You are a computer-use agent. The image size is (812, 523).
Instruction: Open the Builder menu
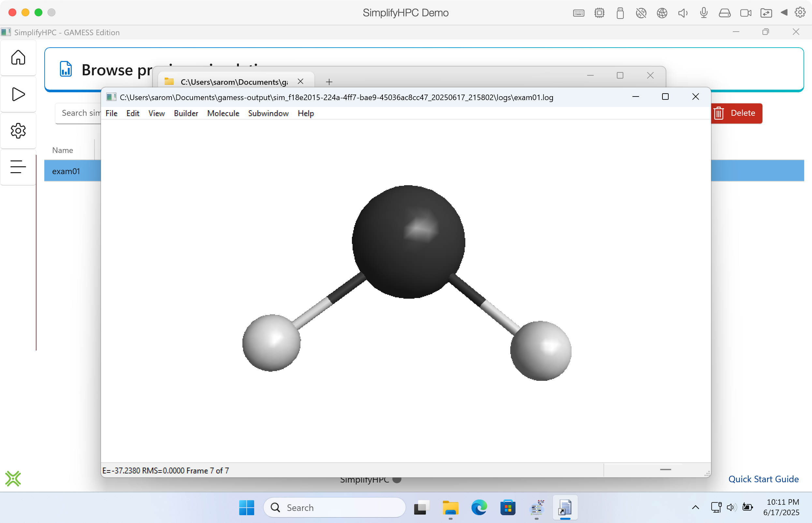[x=186, y=113]
